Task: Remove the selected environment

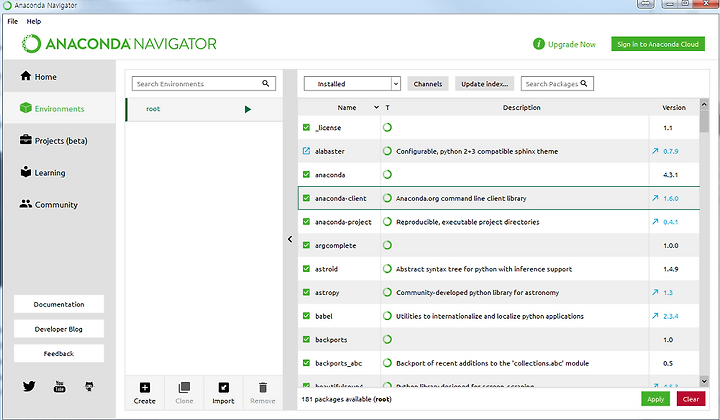Action: click(x=263, y=393)
